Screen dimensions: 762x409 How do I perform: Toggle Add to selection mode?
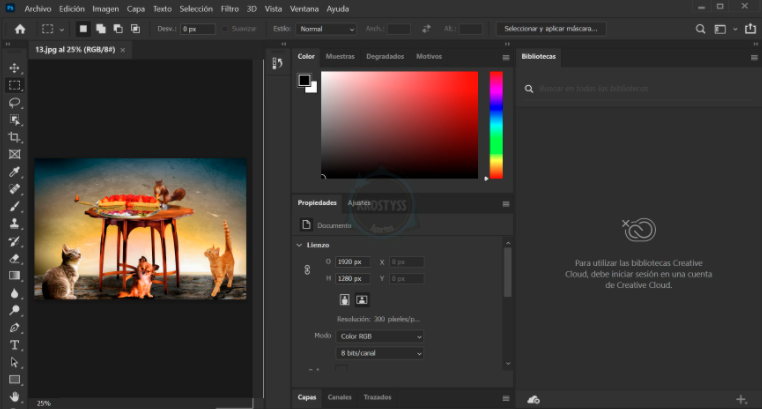pyautogui.click(x=101, y=29)
